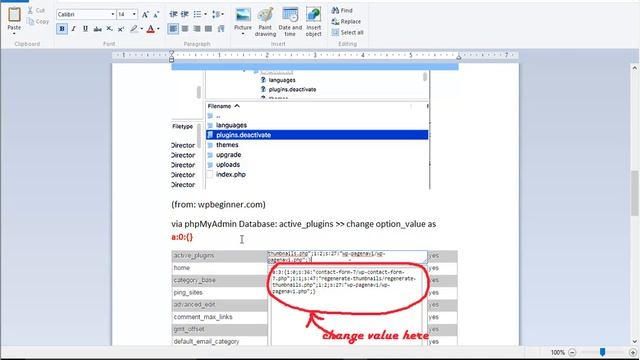Toggle underline formatting

pos(85,29)
